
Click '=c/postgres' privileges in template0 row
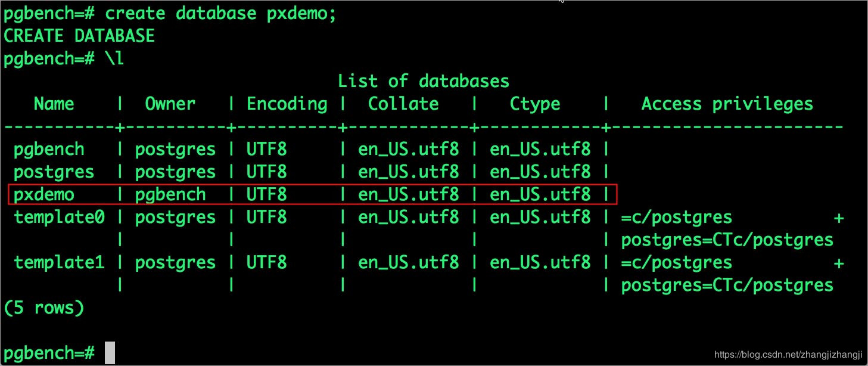(x=677, y=218)
